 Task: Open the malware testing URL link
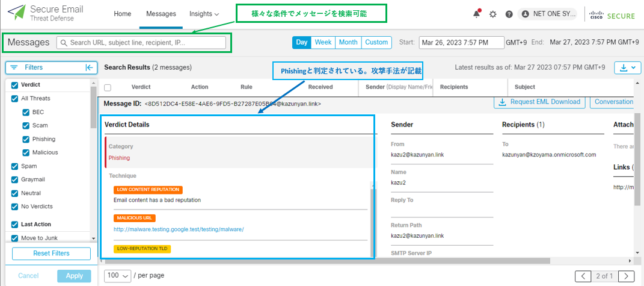tap(179, 229)
